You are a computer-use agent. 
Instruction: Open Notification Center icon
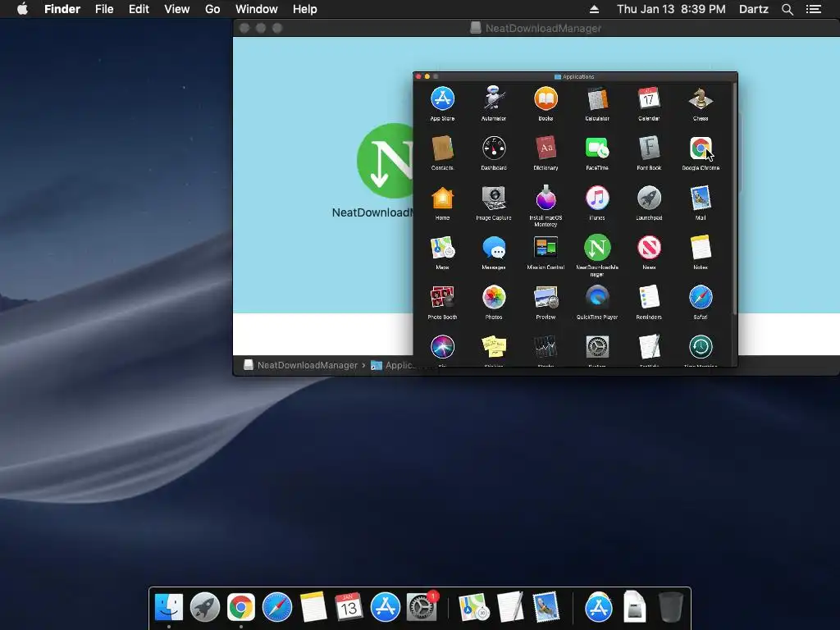point(814,9)
